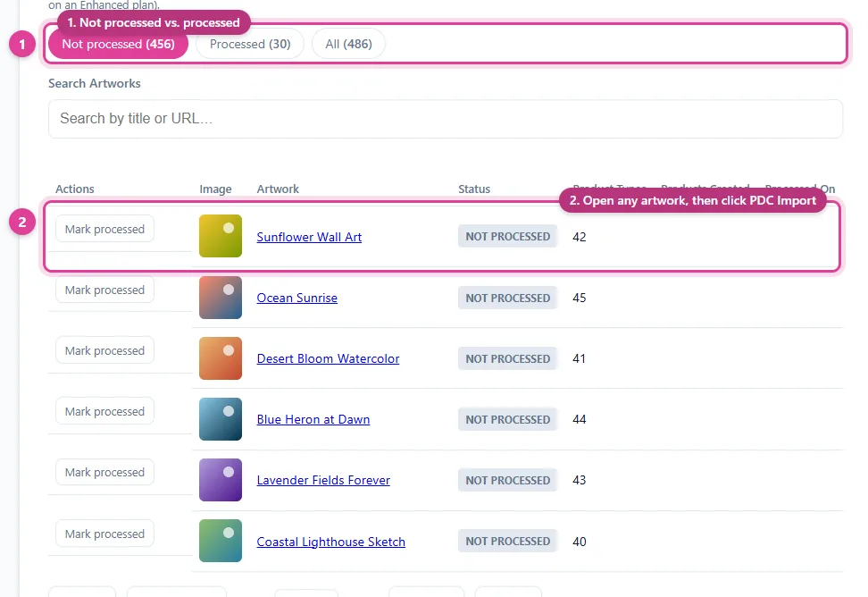Select the Not processed (456) filter tab

[118, 45]
